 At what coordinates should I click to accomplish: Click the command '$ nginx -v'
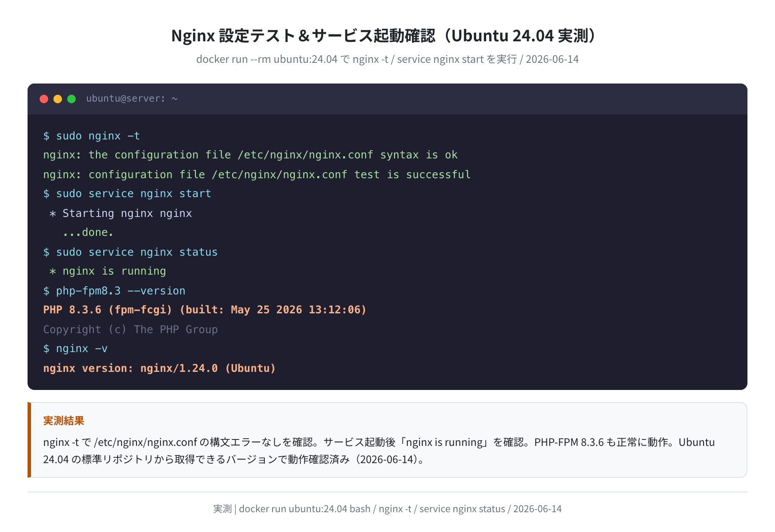(75, 349)
